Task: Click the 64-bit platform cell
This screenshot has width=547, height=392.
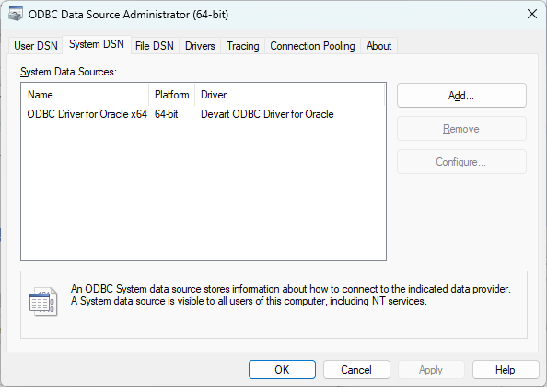Action: [167, 114]
